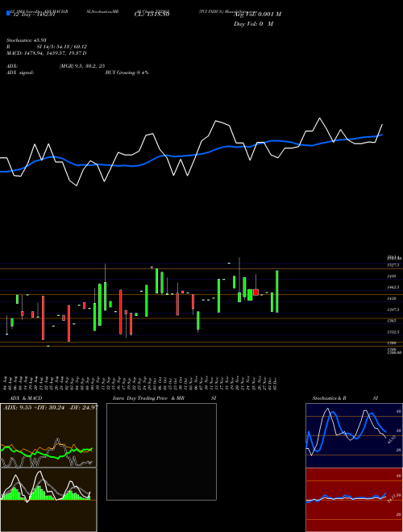Select the 'ADX: 9.55 +DY: 30.24 -DY: 24.97' header
Image resolution: width=403 pixels, height=532 pixels.
pos(50,407)
